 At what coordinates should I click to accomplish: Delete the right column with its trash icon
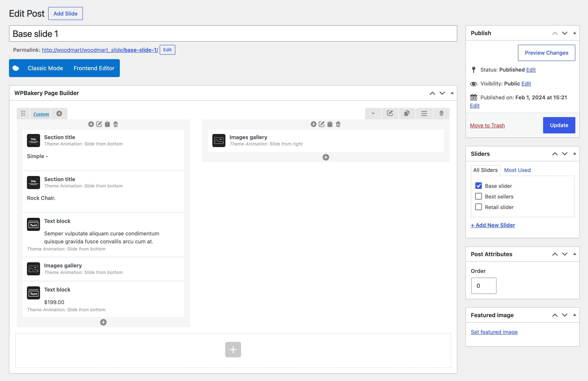(x=338, y=124)
